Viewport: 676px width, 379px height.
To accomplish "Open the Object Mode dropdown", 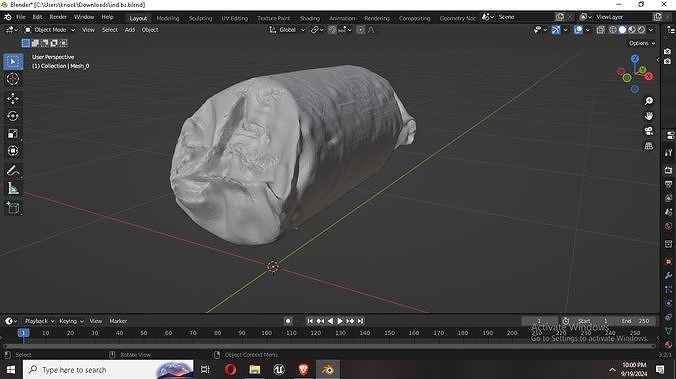I will pos(50,30).
